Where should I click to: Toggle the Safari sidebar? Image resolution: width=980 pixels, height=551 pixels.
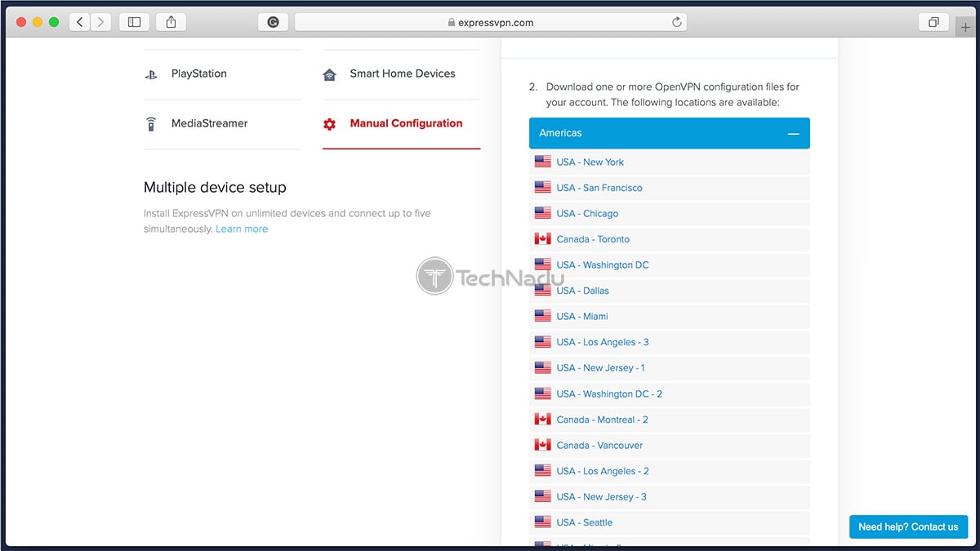[x=135, y=23]
